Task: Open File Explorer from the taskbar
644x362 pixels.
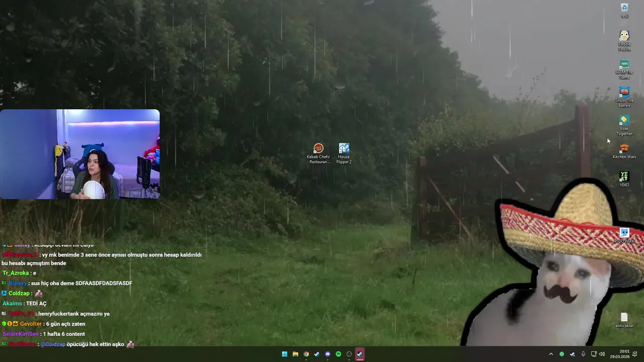Action: [x=295, y=354]
